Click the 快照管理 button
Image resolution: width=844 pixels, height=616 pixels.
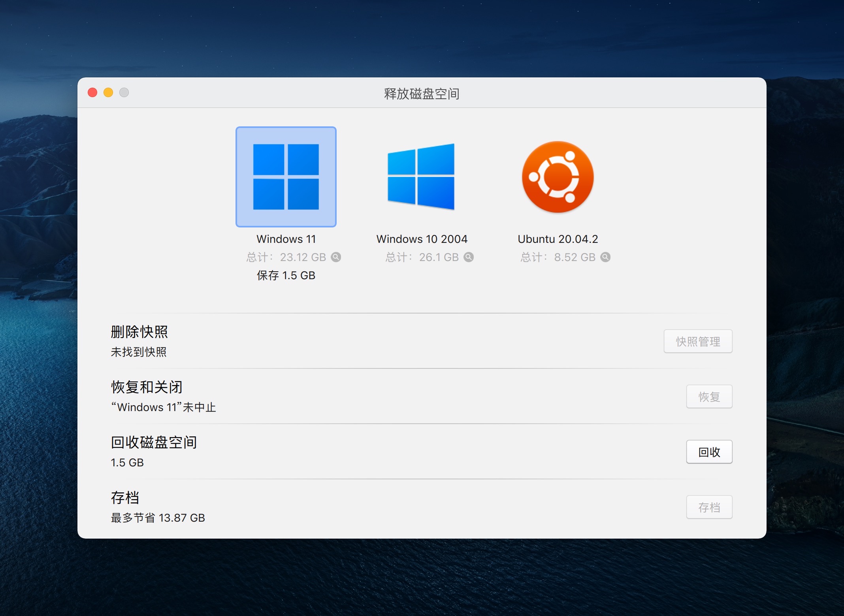pos(698,341)
